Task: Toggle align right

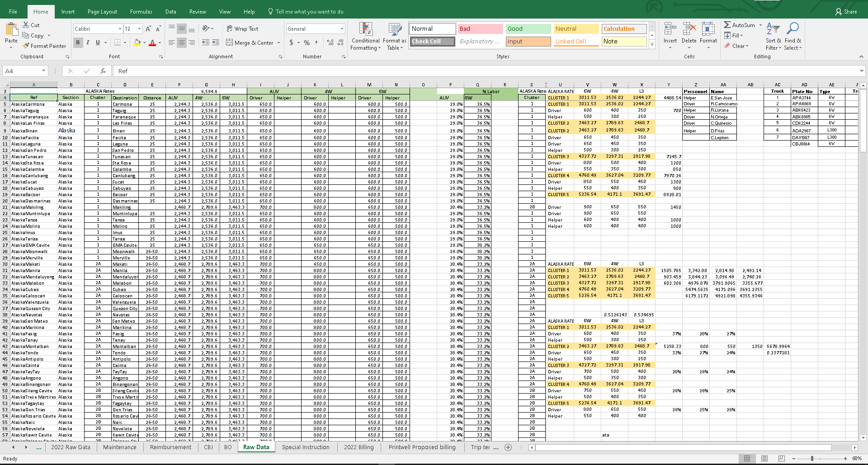Action: pos(192,42)
